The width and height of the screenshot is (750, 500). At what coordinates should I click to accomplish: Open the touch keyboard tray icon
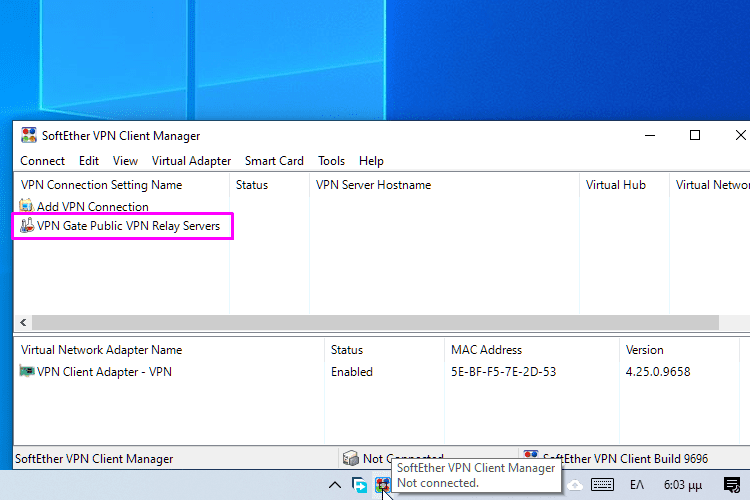click(602, 485)
